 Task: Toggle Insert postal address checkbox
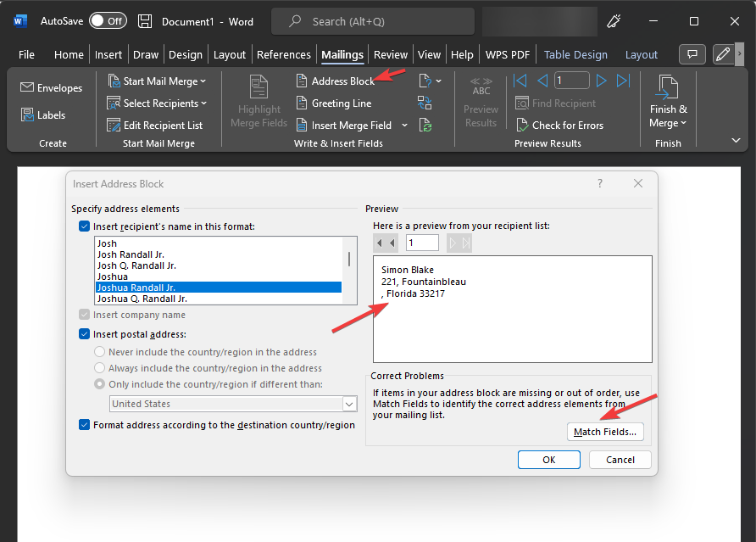[x=85, y=334]
